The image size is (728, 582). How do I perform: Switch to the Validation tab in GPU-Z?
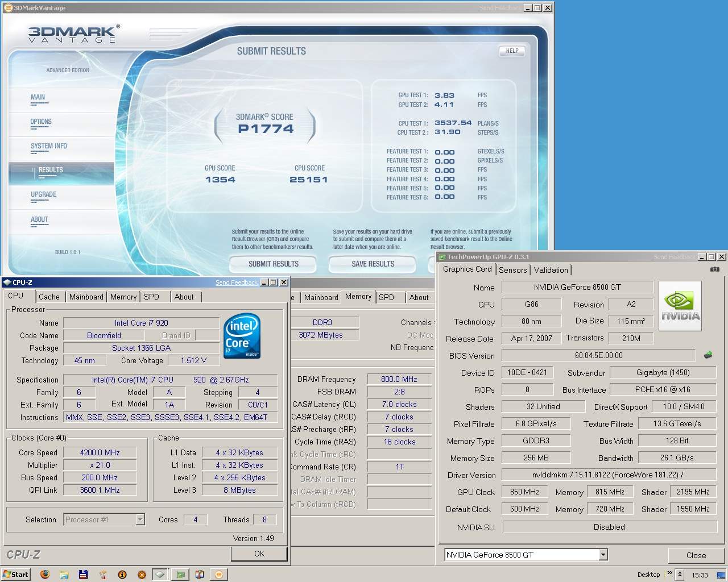click(551, 270)
